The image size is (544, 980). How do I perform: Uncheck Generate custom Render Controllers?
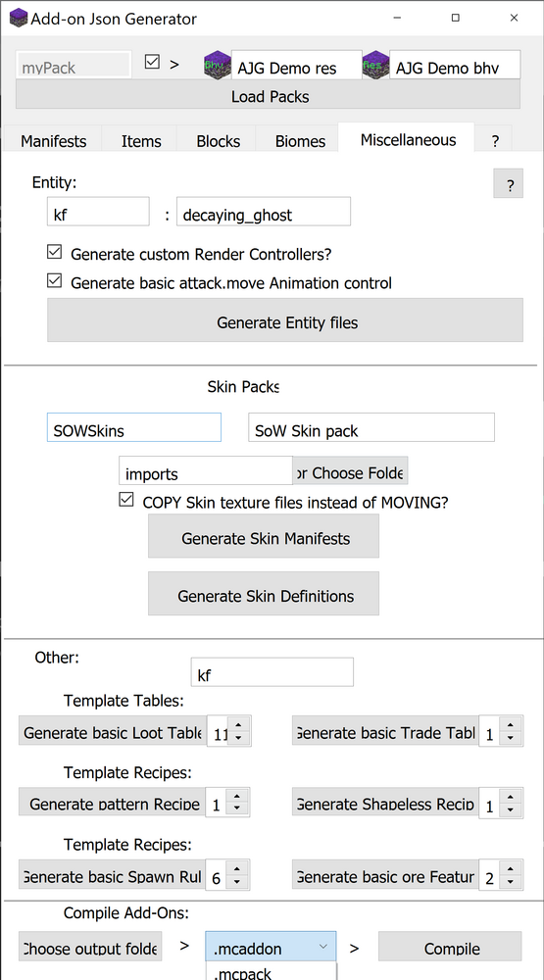click(55, 253)
